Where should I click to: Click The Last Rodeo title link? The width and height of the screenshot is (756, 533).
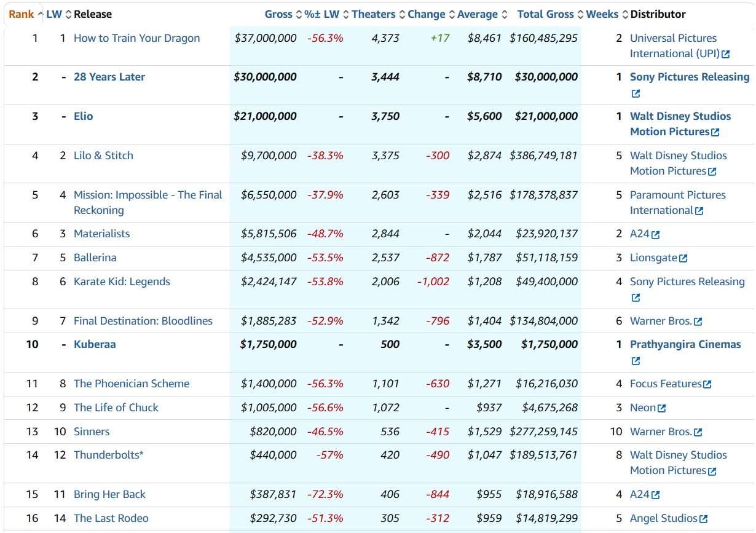pyautogui.click(x=111, y=518)
